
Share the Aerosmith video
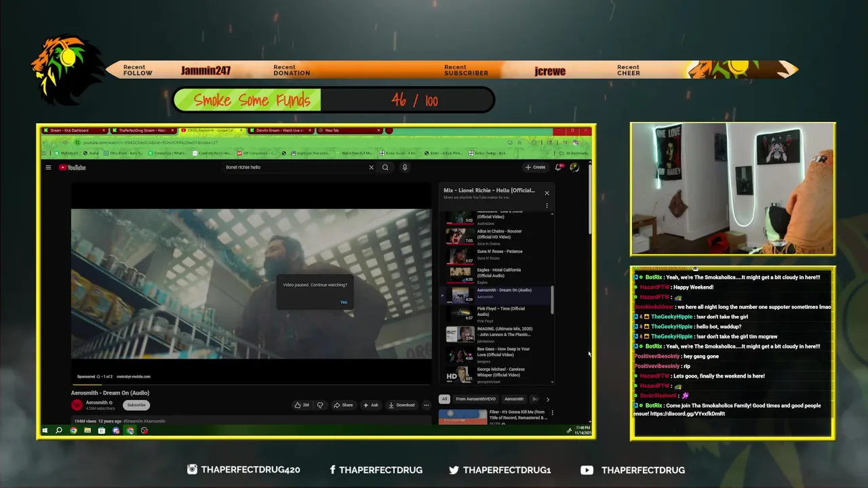click(343, 405)
